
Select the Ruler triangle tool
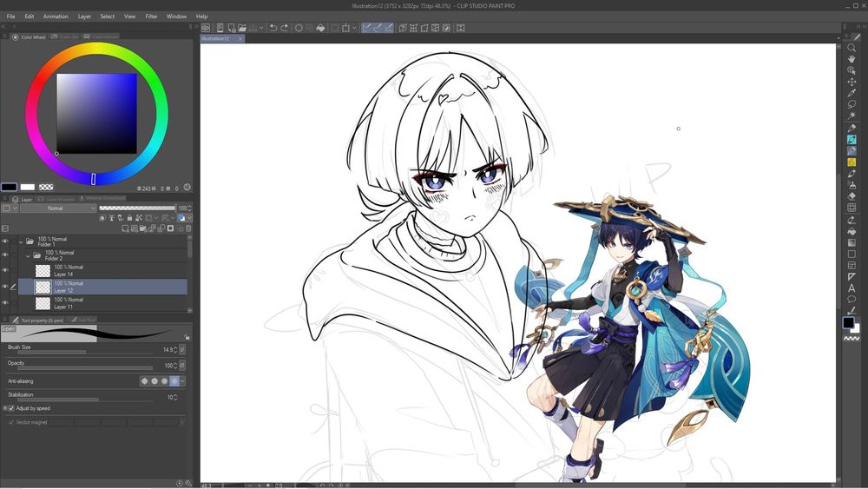click(852, 277)
